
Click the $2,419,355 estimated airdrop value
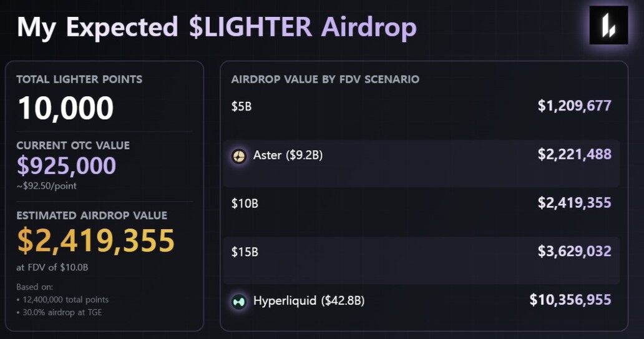click(x=95, y=241)
